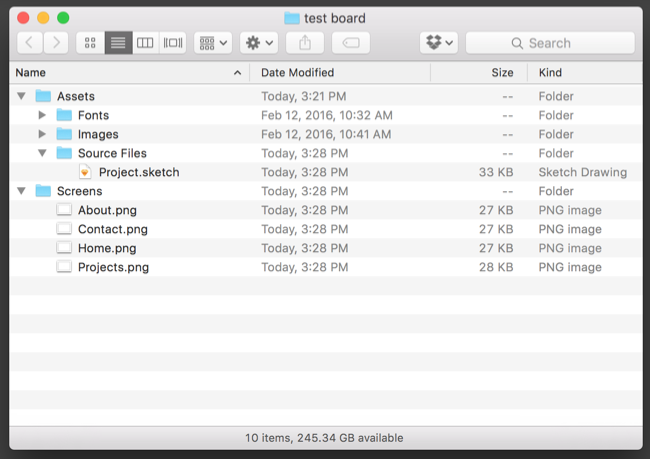
Task: Open the Dropbox toolbar menu
Action: pos(439,43)
